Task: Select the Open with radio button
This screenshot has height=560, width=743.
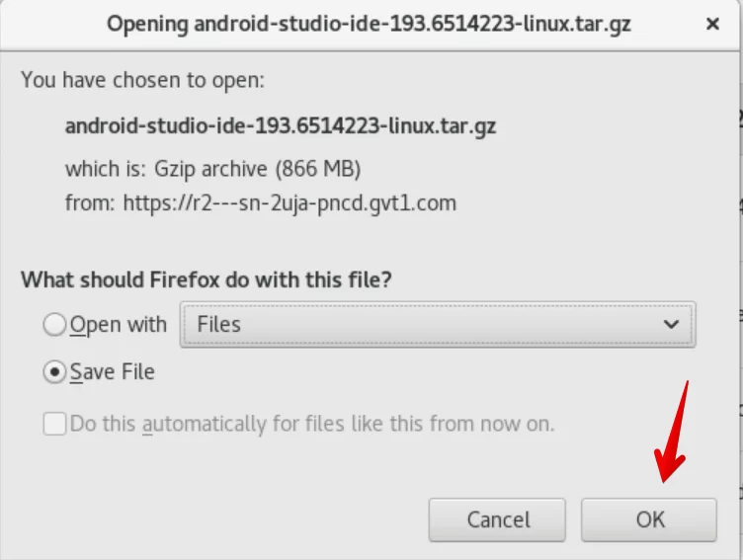Action: [x=54, y=325]
